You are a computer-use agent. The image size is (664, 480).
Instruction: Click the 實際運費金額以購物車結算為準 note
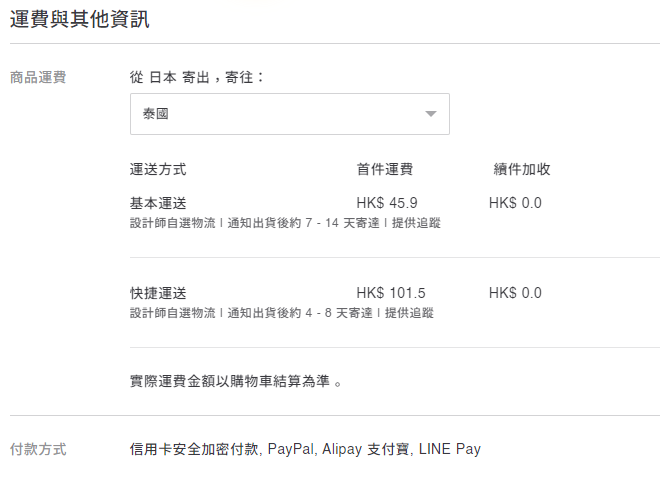(236, 381)
